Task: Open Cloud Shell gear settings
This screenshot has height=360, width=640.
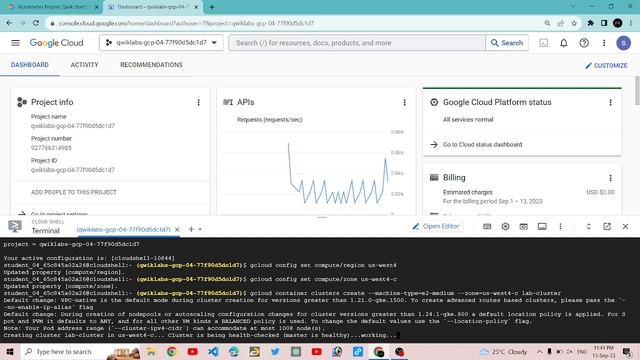Action: click(505, 227)
